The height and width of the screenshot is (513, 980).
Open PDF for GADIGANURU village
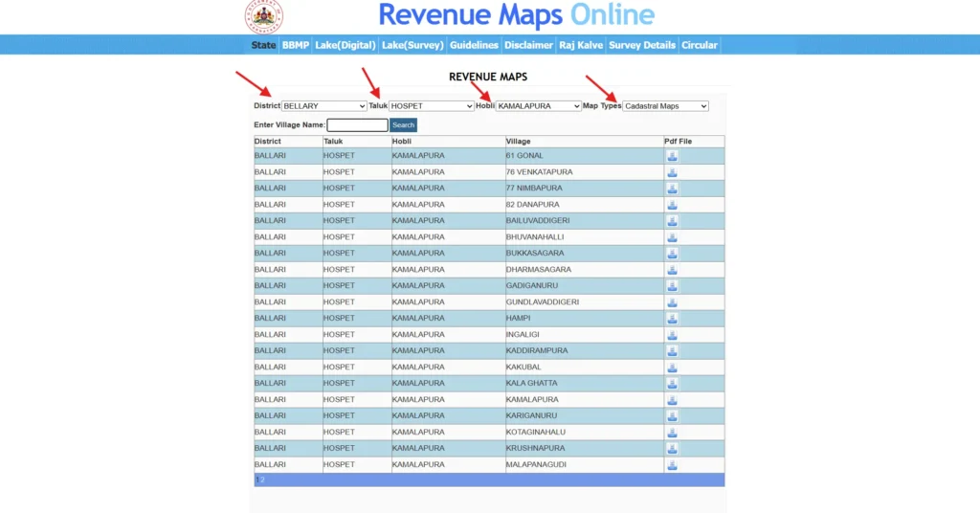[672, 286]
